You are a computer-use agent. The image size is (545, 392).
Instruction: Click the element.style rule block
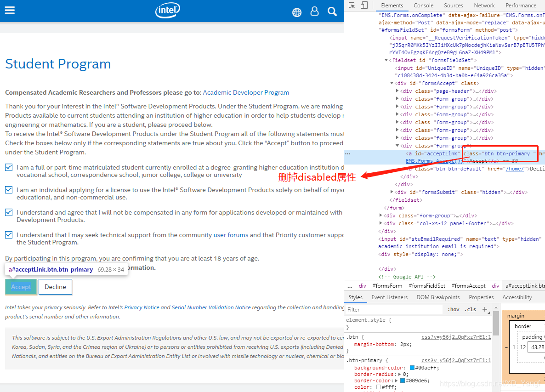[419, 324]
